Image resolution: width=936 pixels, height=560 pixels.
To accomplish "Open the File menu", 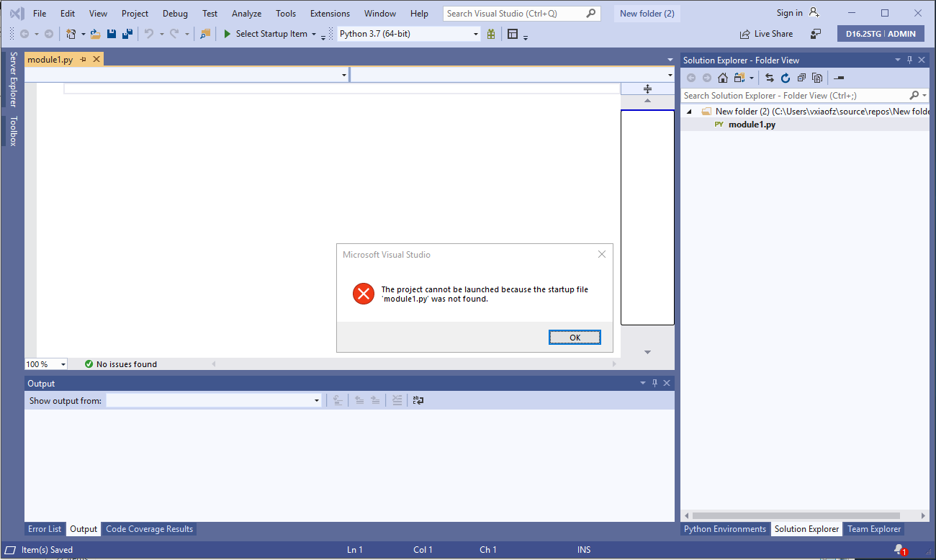I will pyautogui.click(x=40, y=14).
